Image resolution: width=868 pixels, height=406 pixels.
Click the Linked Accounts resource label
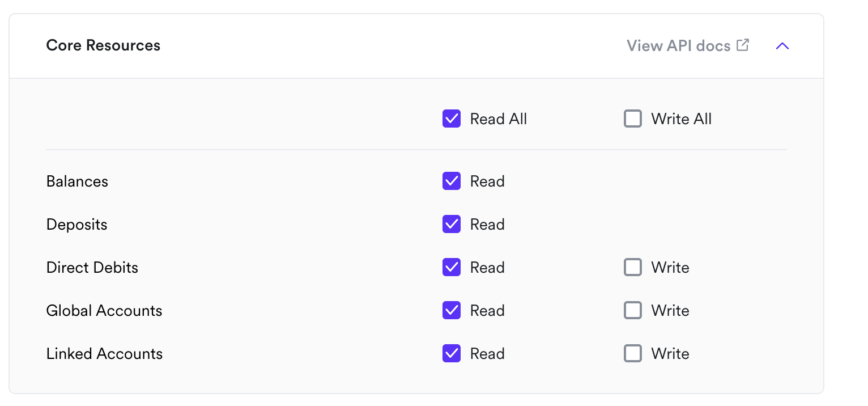pyautogui.click(x=104, y=354)
